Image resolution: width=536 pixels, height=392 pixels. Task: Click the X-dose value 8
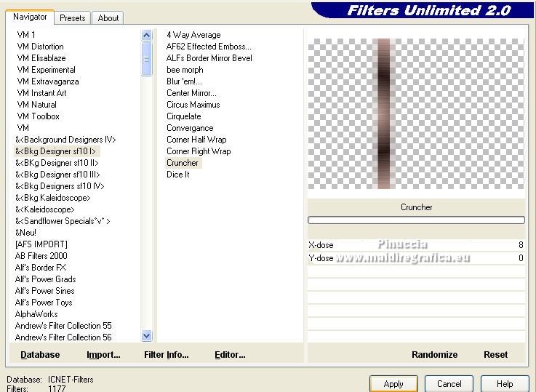(x=521, y=244)
